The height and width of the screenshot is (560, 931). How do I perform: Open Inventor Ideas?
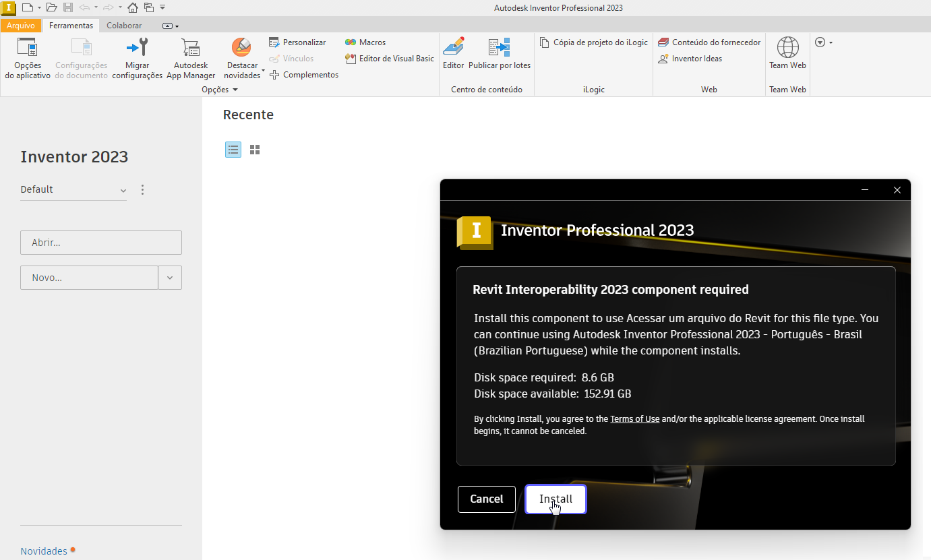690,59
